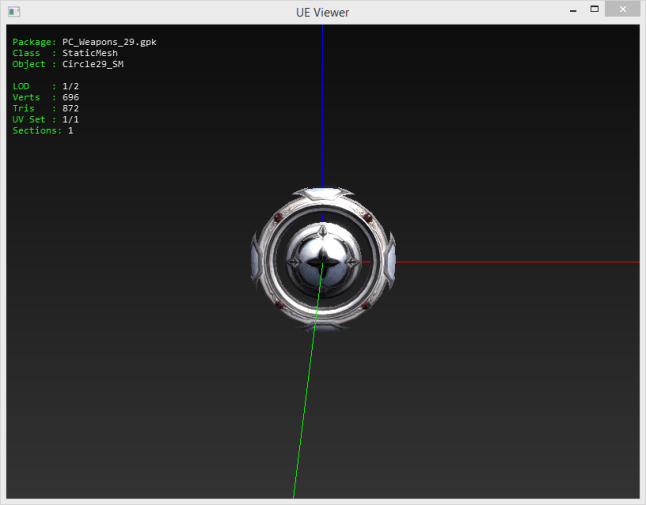Viewport: 646px width, 505px height.
Task: Click the left fin of the circle mesh
Action: pyautogui.click(x=254, y=259)
